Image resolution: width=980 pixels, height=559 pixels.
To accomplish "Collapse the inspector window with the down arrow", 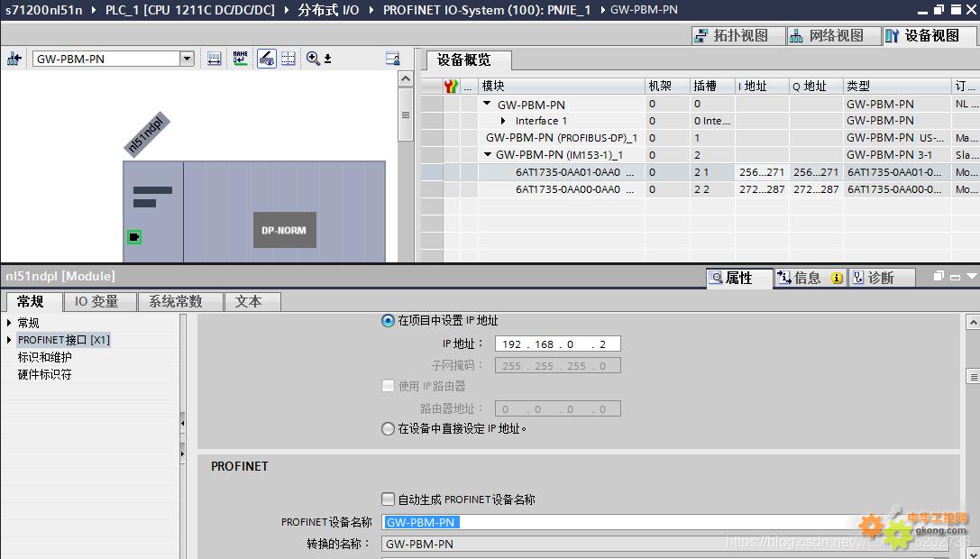I will pos(972,276).
